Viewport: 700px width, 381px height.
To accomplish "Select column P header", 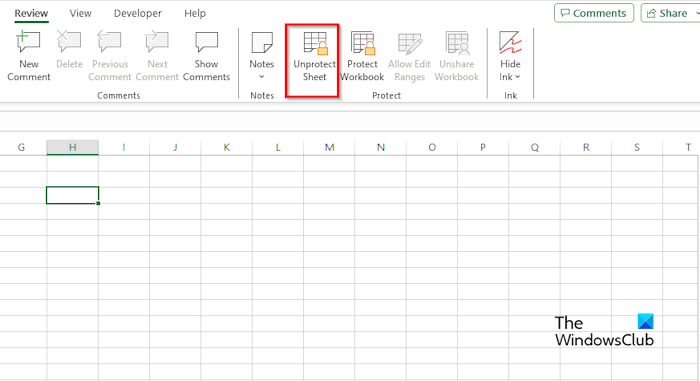I will coord(483,147).
